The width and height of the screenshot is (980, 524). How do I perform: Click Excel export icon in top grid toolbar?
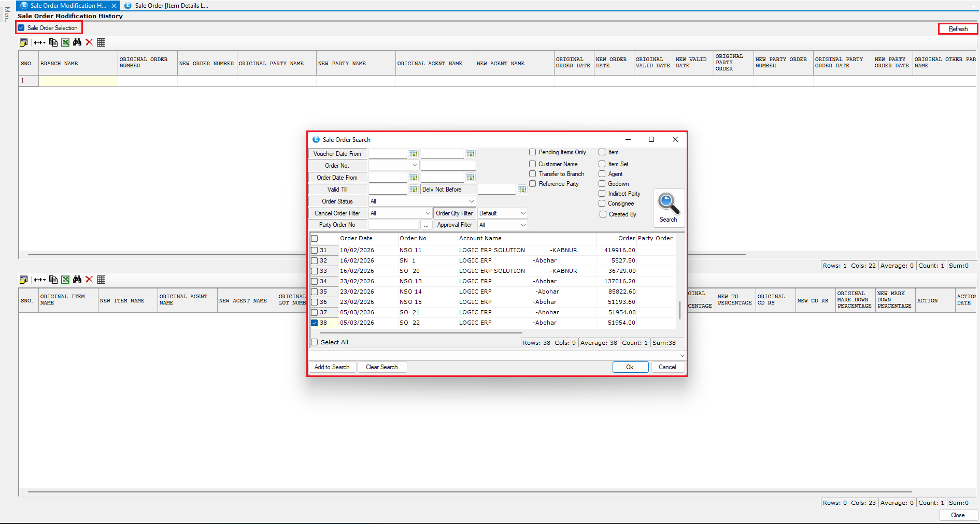coord(65,42)
